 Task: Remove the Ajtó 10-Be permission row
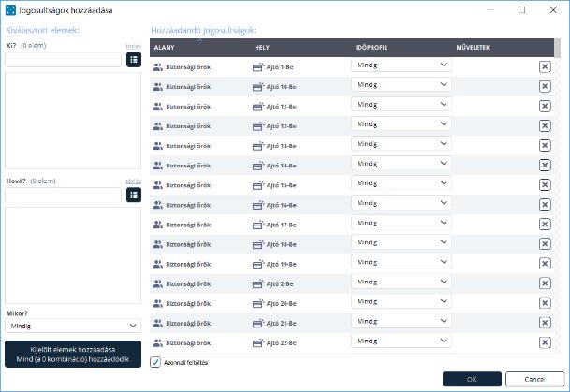[x=545, y=86]
